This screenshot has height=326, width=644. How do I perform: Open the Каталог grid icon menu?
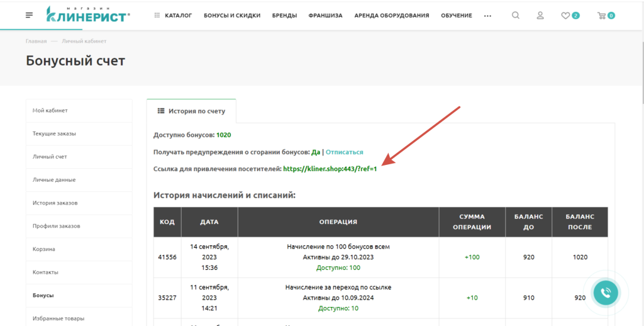click(x=157, y=16)
